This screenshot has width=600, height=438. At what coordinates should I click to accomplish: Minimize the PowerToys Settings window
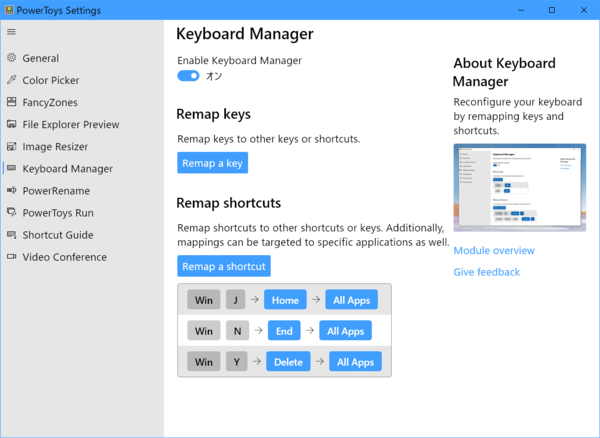click(x=521, y=10)
